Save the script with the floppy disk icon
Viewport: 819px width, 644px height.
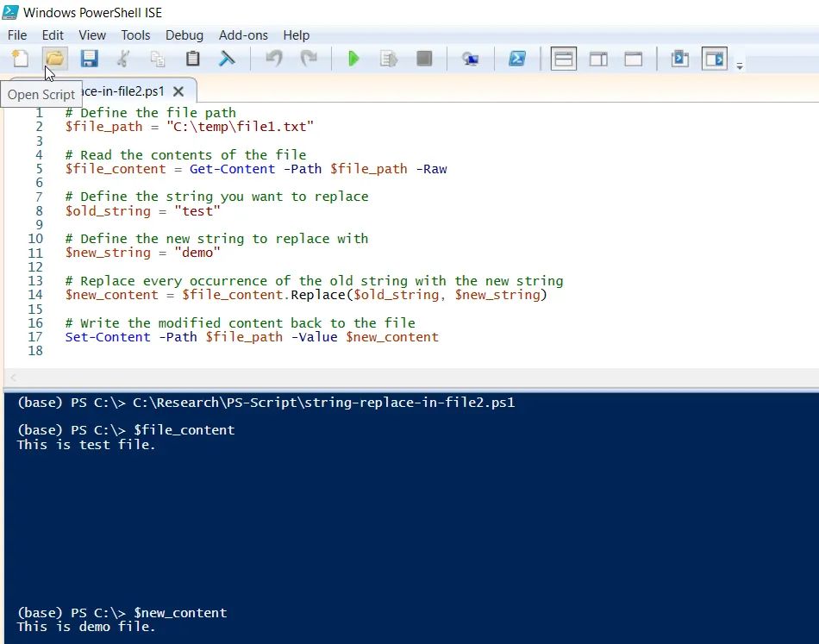click(90, 58)
